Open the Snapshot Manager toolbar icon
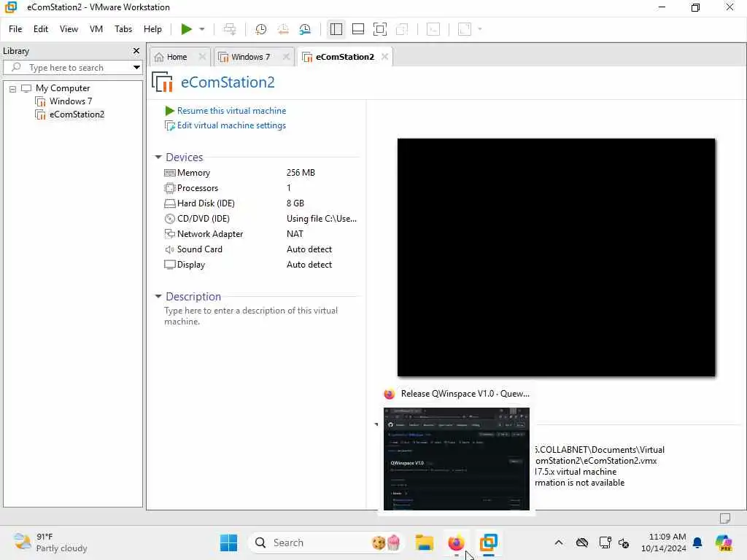The height and width of the screenshot is (560, 747). click(x=305, y=29)
